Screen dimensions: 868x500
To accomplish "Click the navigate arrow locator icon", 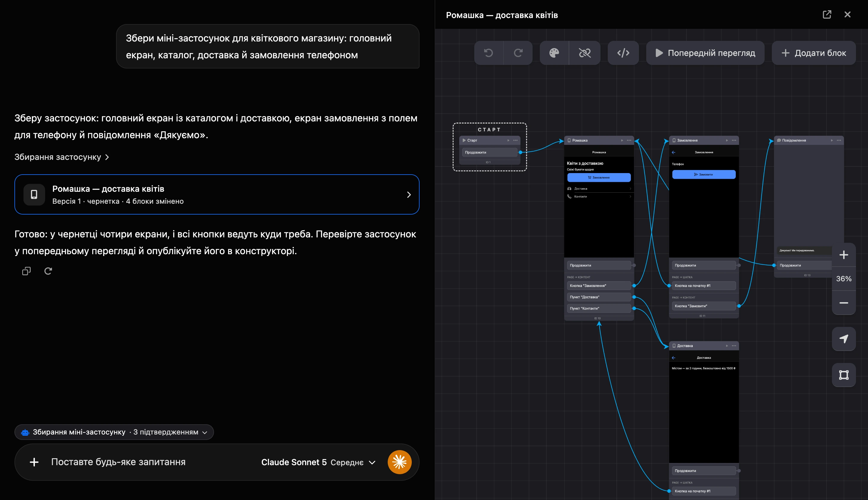I will click(844, 339).
